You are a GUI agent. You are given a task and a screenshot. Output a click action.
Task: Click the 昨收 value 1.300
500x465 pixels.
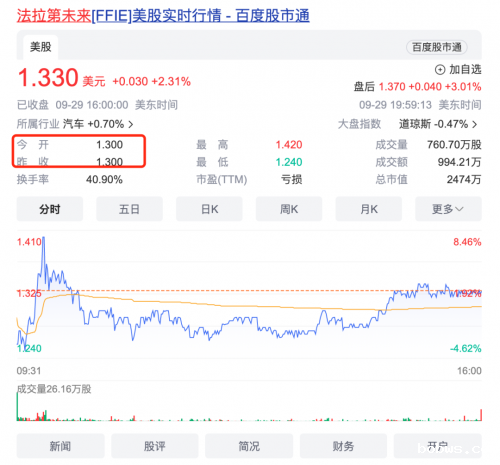(x=110, y=162)
